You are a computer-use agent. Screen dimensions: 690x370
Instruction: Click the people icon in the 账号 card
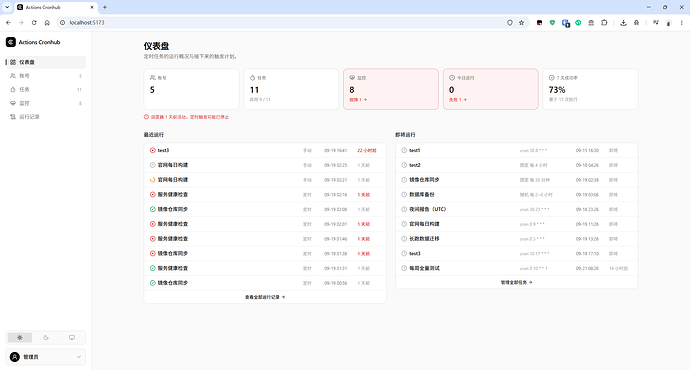[x=153, y=77]
